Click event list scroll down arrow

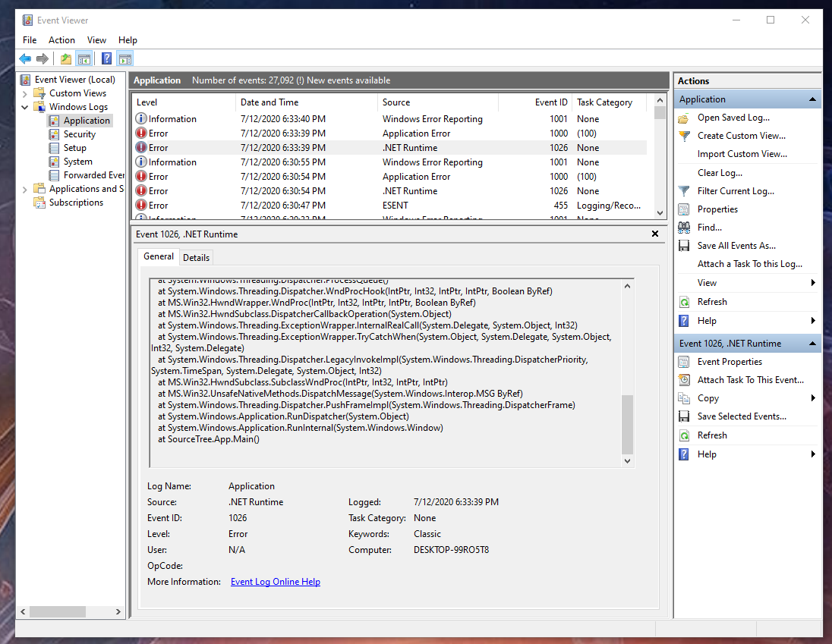[x=660, y=213]
